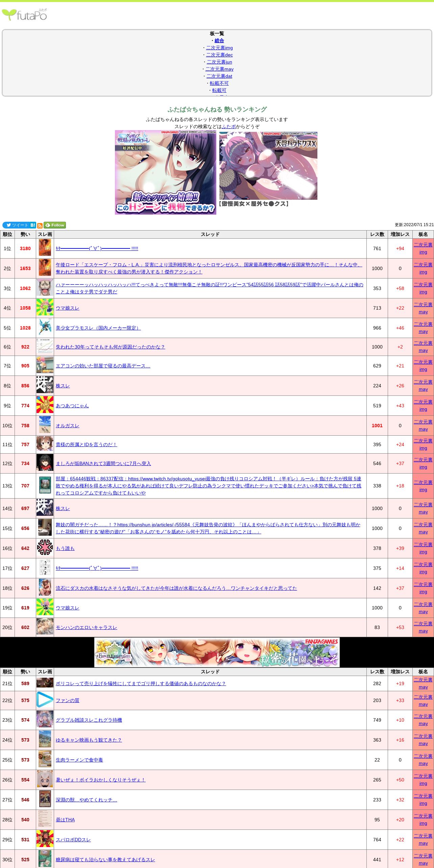Open the エアコンの効いた部屋 thread
The height and width of the screenshot is (868, 434).
tap(103, 366)
